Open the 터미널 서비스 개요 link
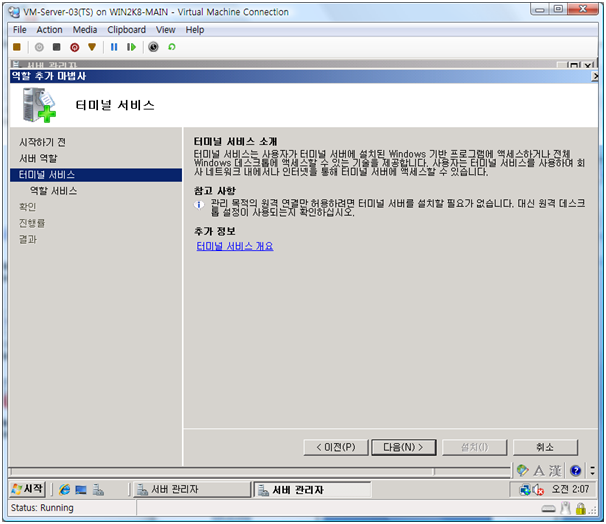The image size is (606, 524). (235, 246)
